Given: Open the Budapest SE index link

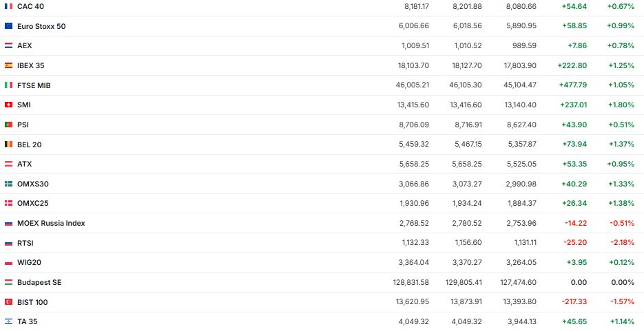Looking at the screenshot, I should (39, 282).
